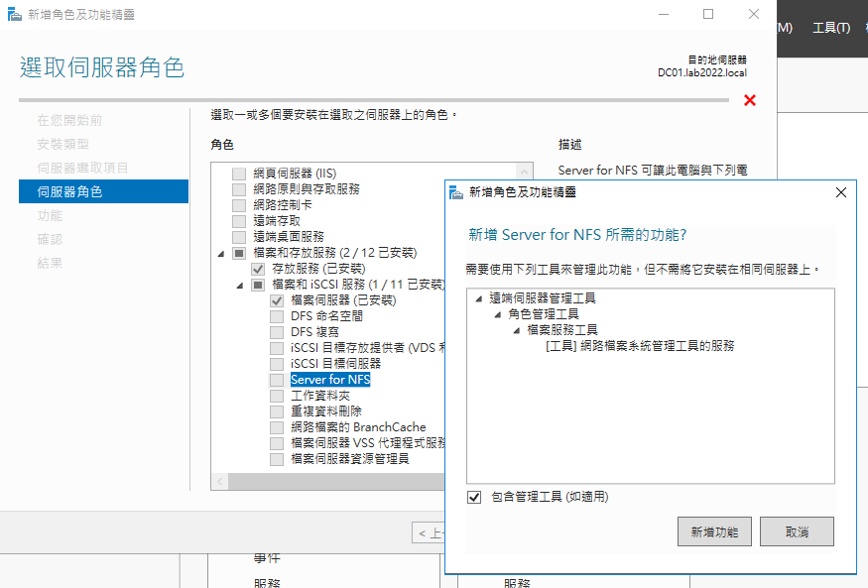Select the 功能 wizard step
The width and height of the screenshot is (868, 588).
tap(50, 215)
